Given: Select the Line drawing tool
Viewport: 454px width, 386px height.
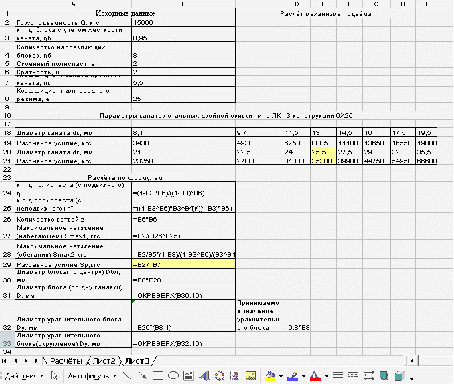Looking at the screenshot, I should [127, 376].
